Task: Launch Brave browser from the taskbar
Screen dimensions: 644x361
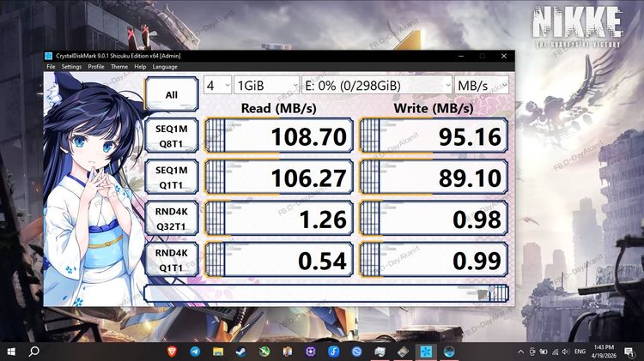Action: tap(172, 352)
